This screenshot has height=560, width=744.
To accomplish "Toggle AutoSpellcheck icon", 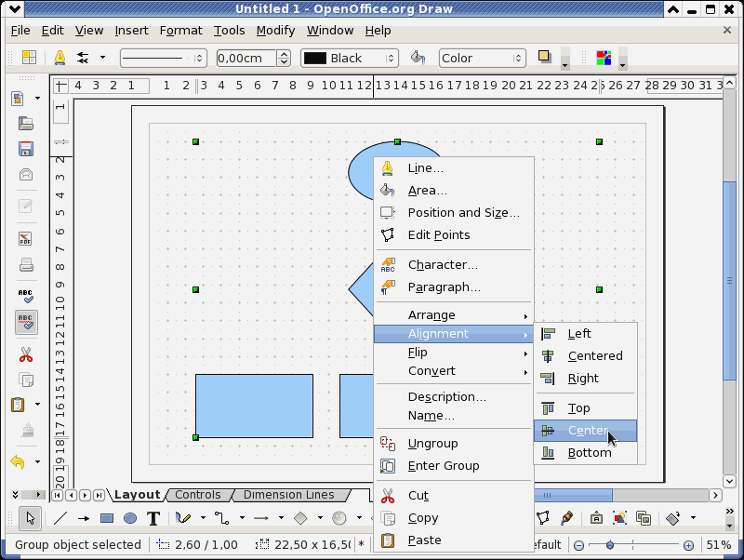I will (26, 322).
